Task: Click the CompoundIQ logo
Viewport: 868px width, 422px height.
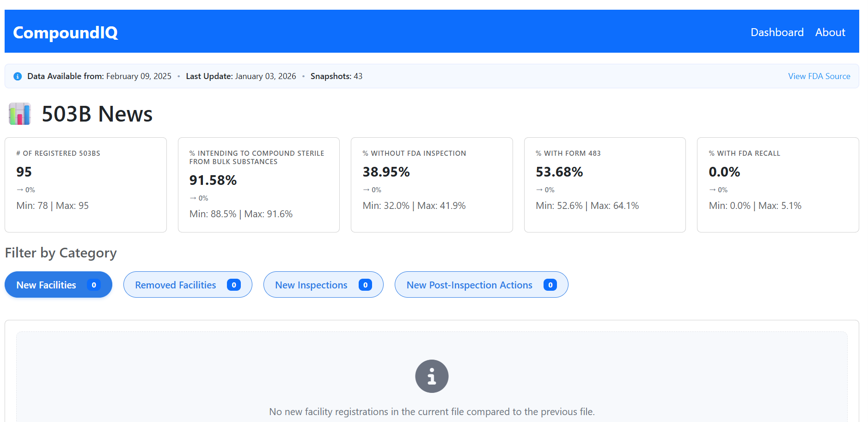Action: click(65, 32)
